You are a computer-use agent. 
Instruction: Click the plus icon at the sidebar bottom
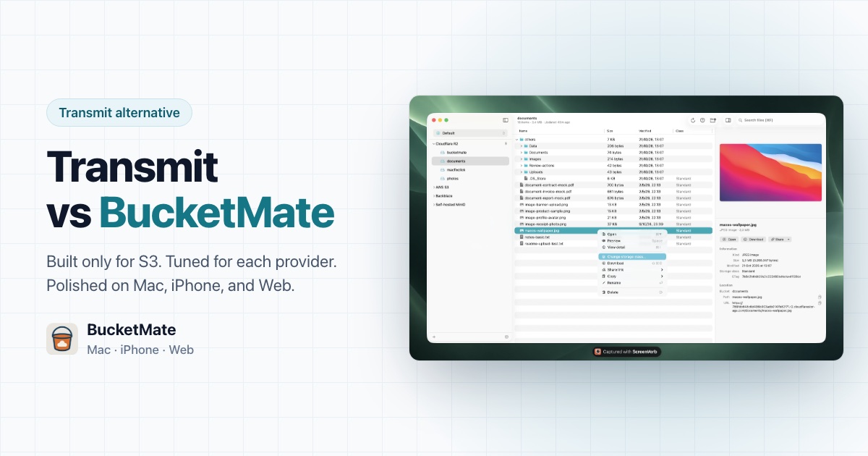(434, 337)
